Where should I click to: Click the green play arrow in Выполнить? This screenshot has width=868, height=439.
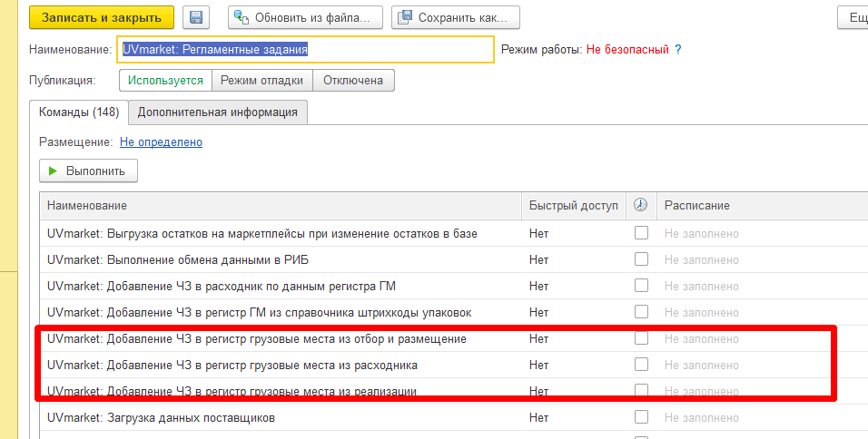pyautogui.click(x=54, y=171)
